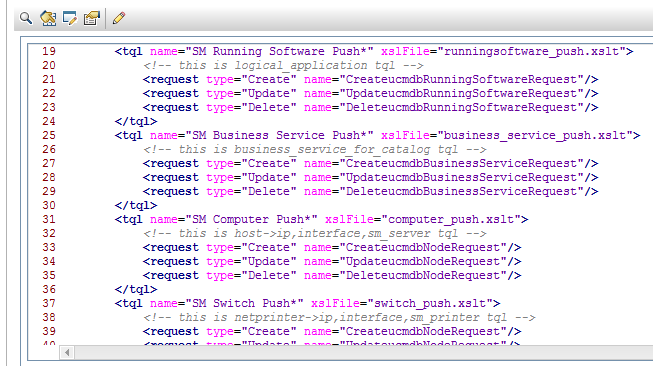The height and width of the screenshot is (366, 653).
Task: Click the business_service_for_catalog comment
Action: [314, 149]
